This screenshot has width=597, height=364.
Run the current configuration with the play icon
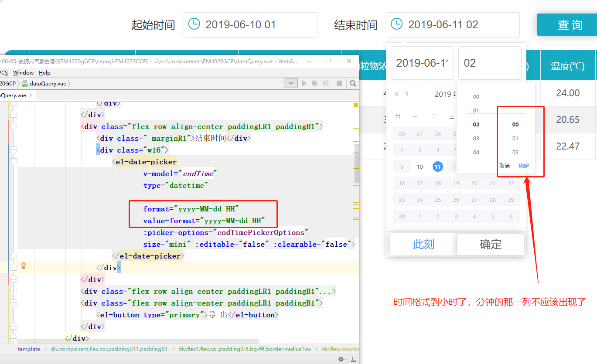[303, 83]
